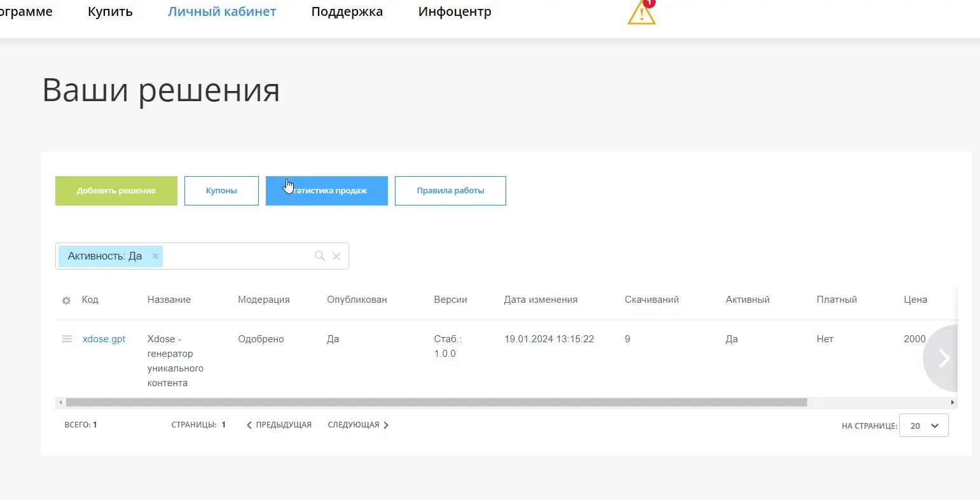Screen dimensions: 980x500
Task: Click the Добавить решение button
Action: (116, 191)
